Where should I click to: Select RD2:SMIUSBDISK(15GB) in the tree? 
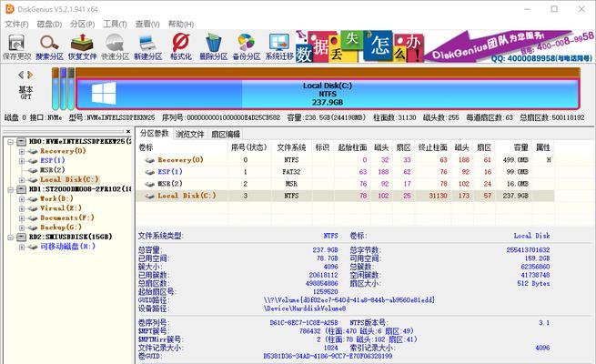[x=70, y=237]
